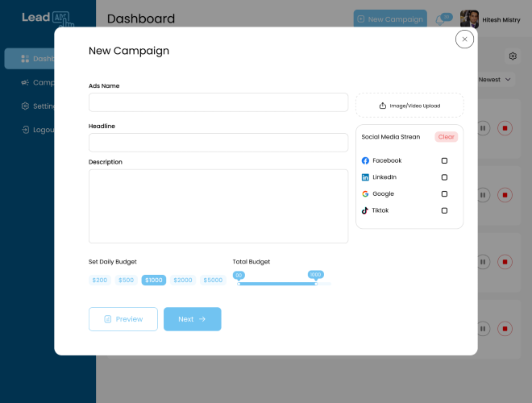
Task: Click the Google logo icon
Action: (365, 193)
